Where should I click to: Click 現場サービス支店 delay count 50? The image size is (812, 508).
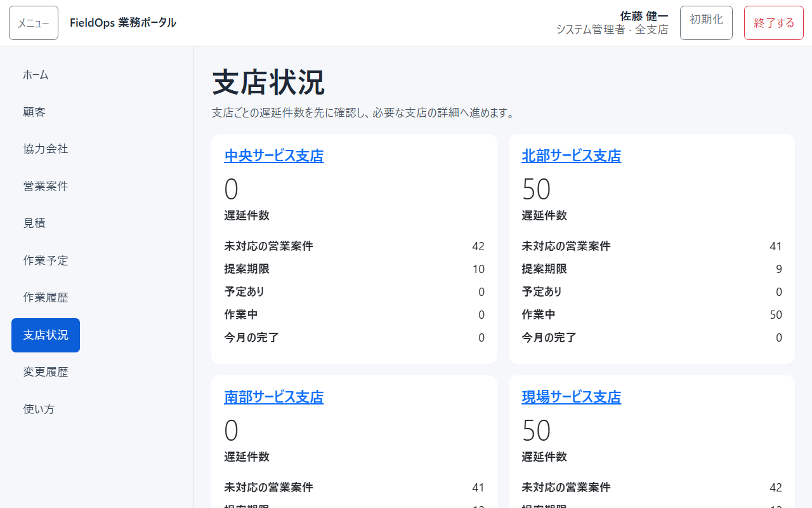pyautogui.click(x=536, y=431)
